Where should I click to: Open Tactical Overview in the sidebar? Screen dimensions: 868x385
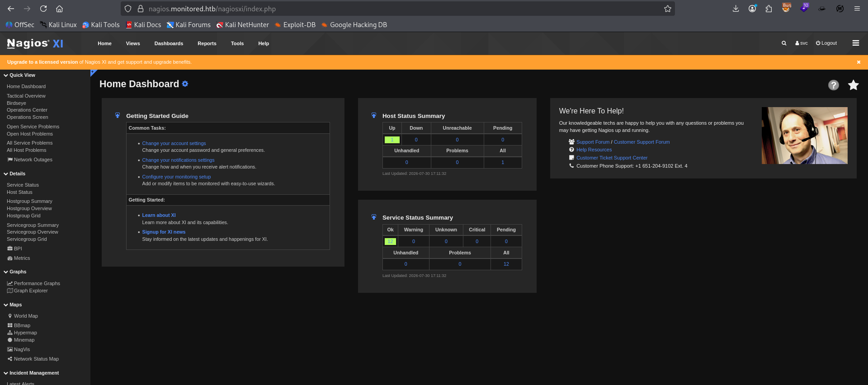click(x=26, y=96)
